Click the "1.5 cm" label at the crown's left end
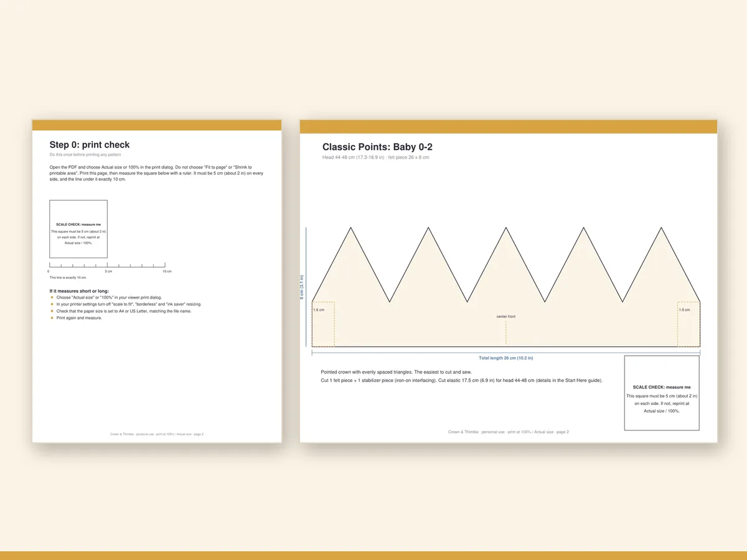Image resolution: width=747 pixels, height=560 pixels. point(319,309)
